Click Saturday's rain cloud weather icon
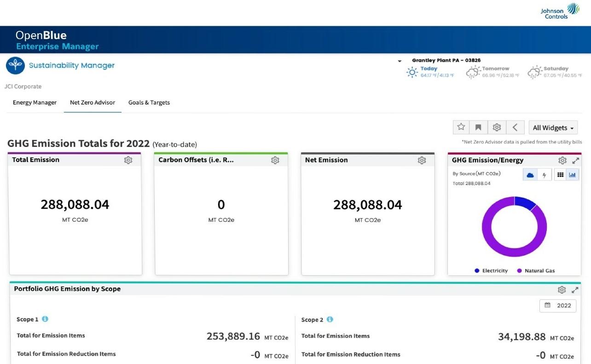 click(535, 72)
